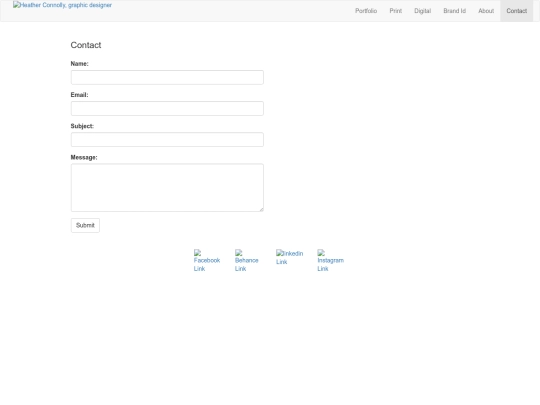Focus the Subject text box
The width and height of the screenshot is (540, 405).
(167, 140)
